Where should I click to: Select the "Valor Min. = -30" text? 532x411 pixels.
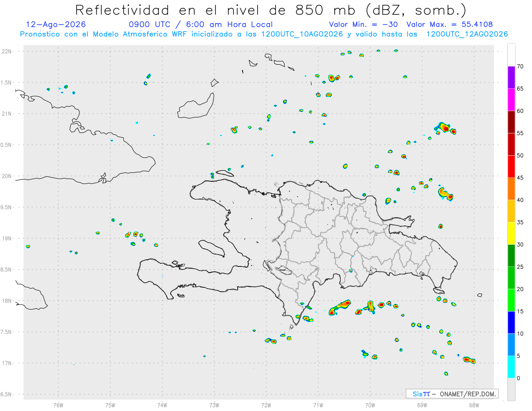tap(364, 24)
